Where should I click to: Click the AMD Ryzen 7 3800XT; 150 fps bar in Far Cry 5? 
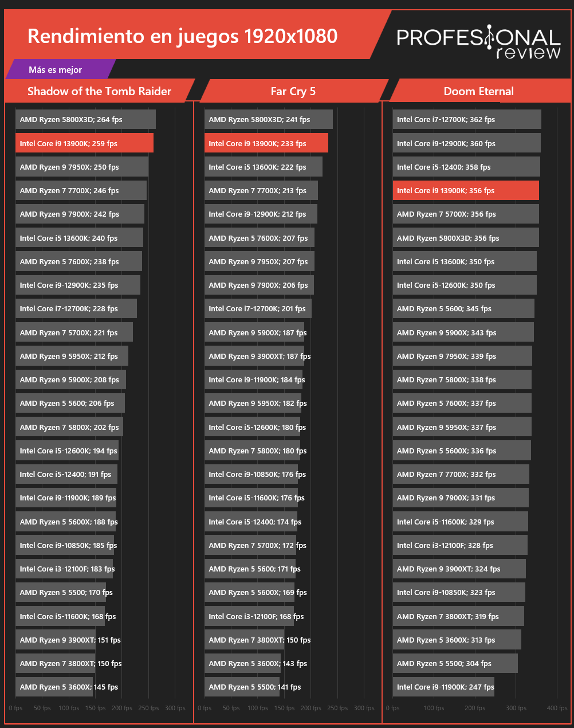point(244,640)
